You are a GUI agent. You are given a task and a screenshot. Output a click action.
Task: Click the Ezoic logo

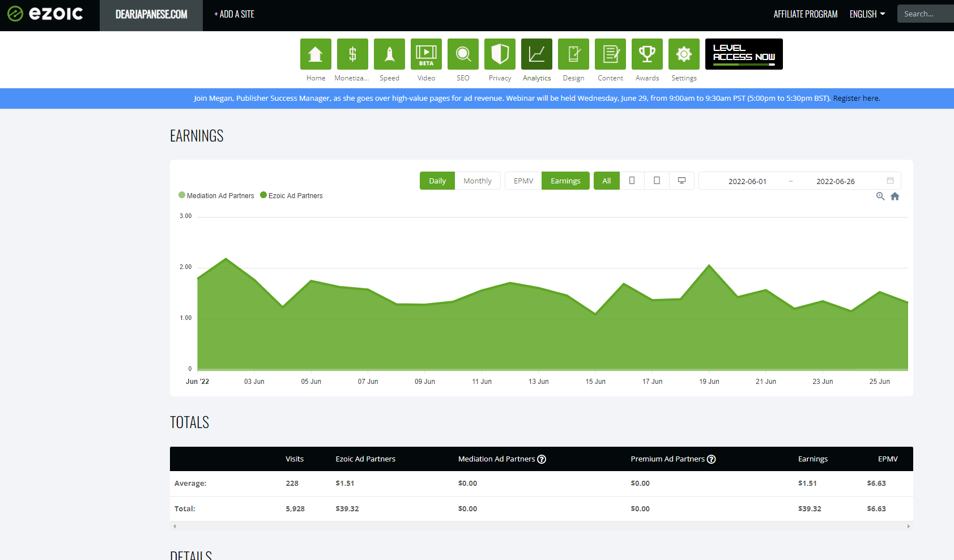point(45,14)
